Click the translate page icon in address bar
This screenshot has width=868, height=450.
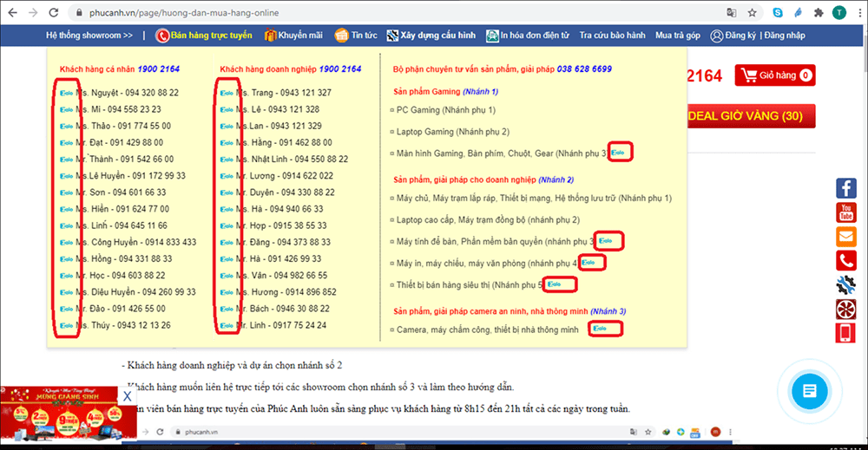[731, 12]
